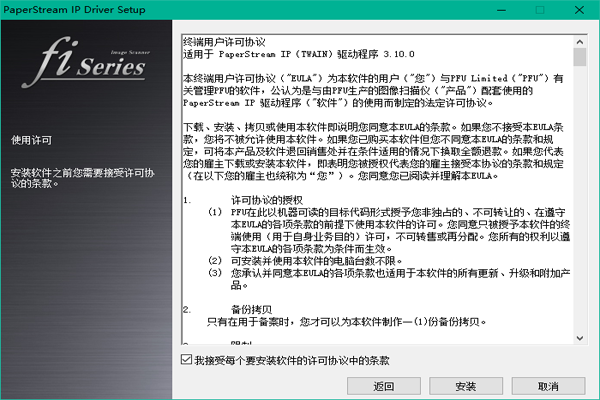Close the PaperStream IP Driver Setup window

pos(579,9)
